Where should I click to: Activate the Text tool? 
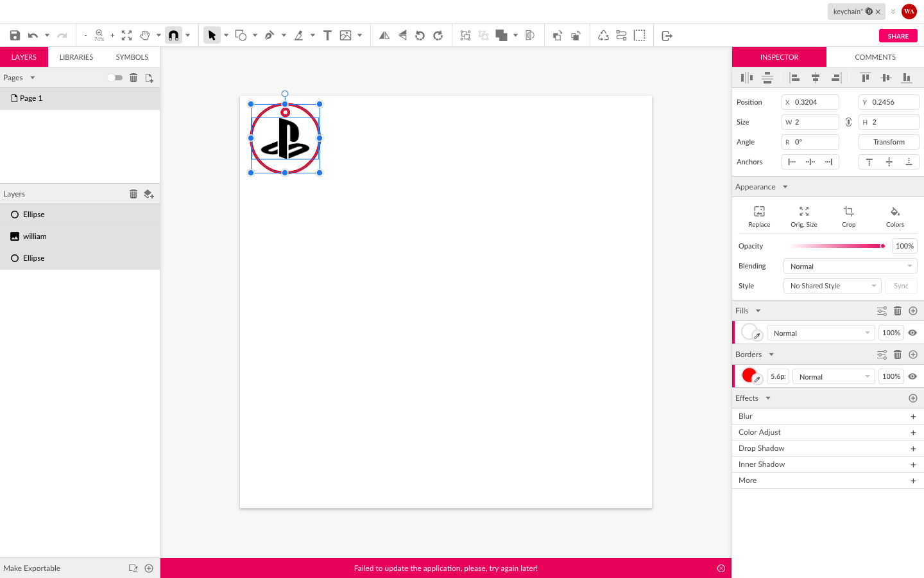tap(327, 35)
